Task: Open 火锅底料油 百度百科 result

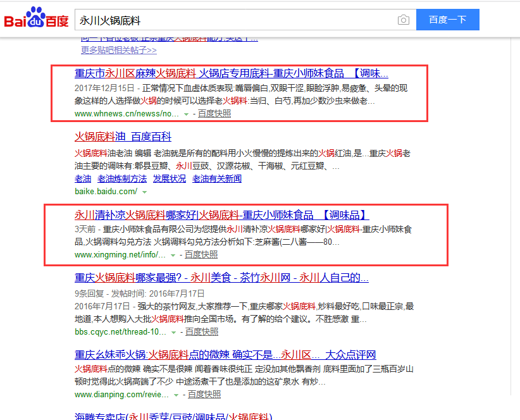Action: pyautogui.click(x=123, y=137)
